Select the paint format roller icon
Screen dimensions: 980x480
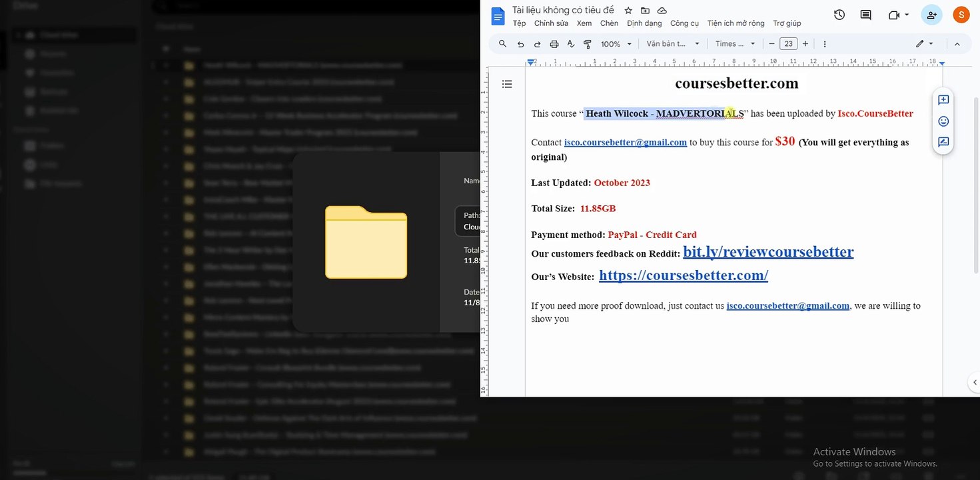click(588, 44)
